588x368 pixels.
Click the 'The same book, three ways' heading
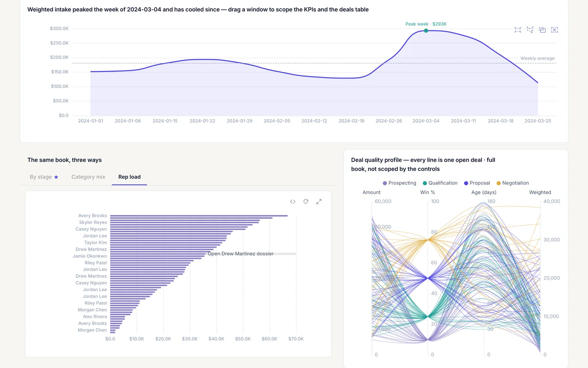click(x=65, y=160)
